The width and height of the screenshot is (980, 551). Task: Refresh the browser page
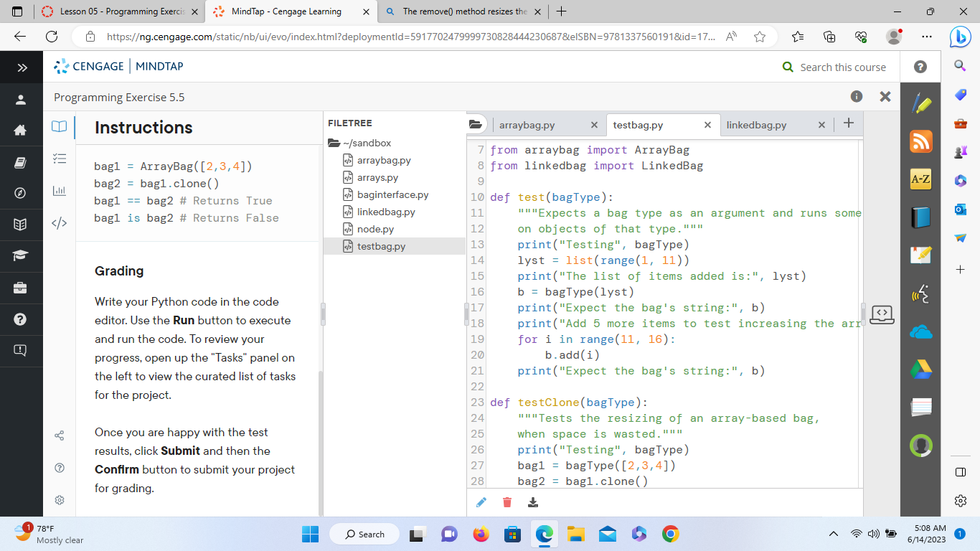52,37
